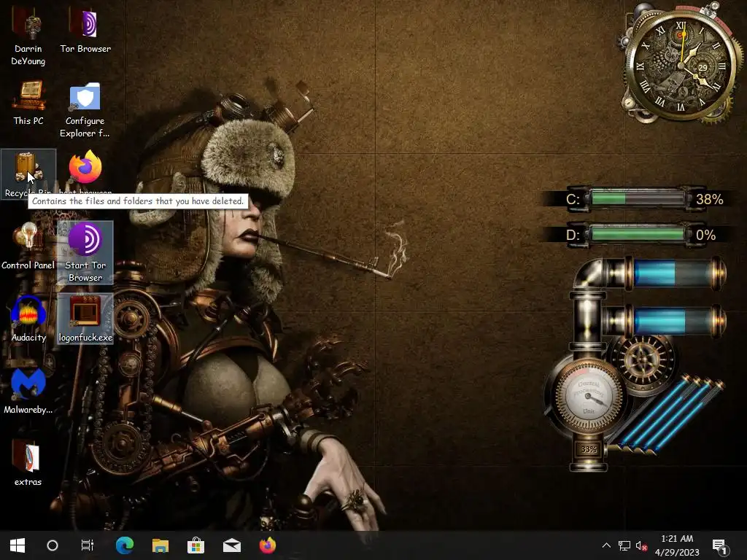Click the C: drive usage bar
The height and width of the screenshot is (560, 747).
(x=638, y=198)
